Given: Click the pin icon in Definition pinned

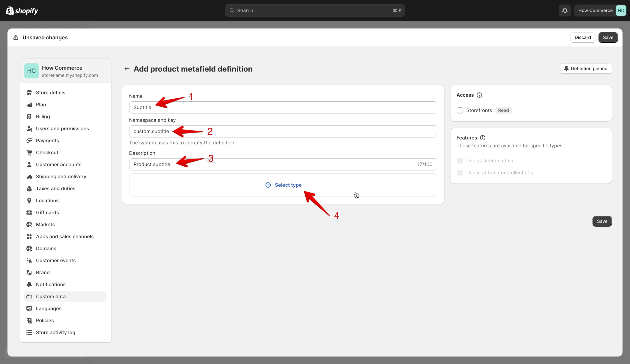Looking at the screenshot, I should point(566,69).
